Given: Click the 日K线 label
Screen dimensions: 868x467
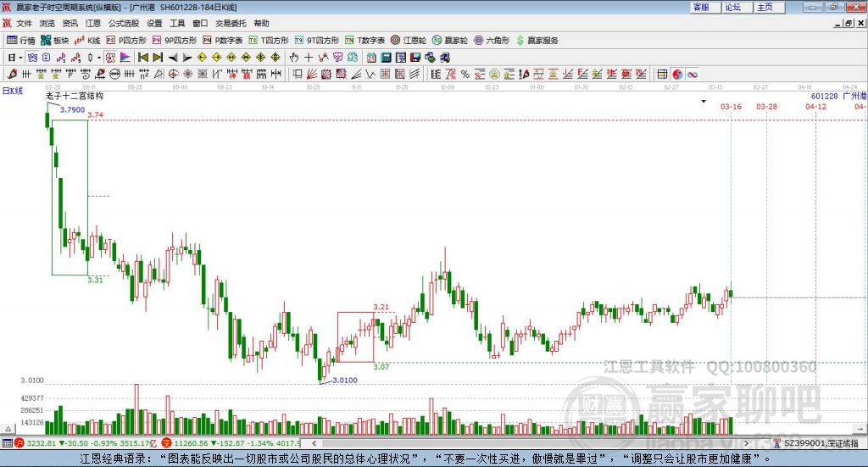Looking at the screenshot, I should tap(13, 90).
